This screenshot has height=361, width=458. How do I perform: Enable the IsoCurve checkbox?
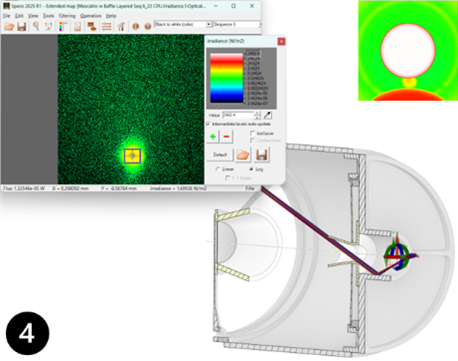252,133
